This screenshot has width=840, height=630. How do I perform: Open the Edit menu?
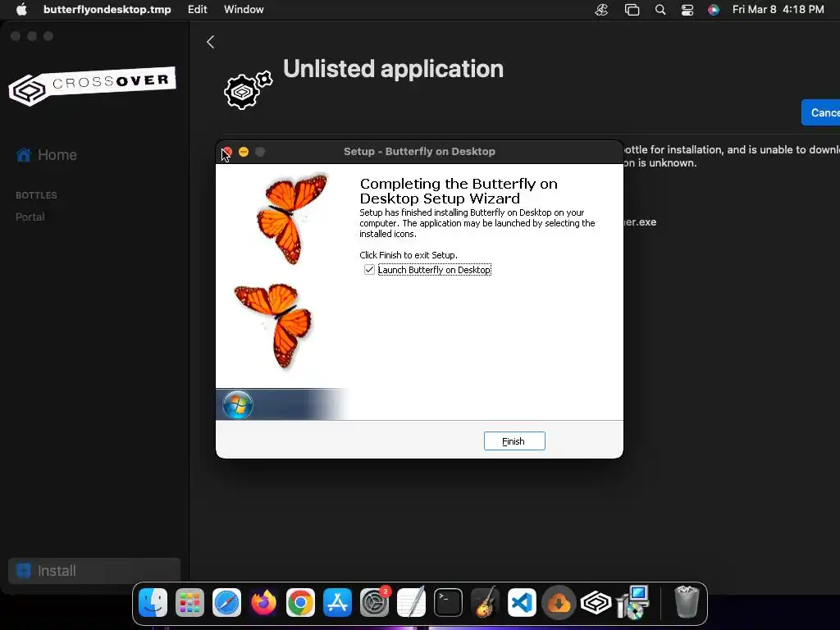click(197, 9)
